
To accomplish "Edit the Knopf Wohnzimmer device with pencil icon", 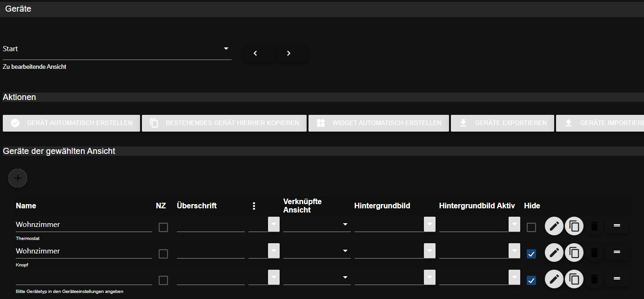I will click(554, 253).
